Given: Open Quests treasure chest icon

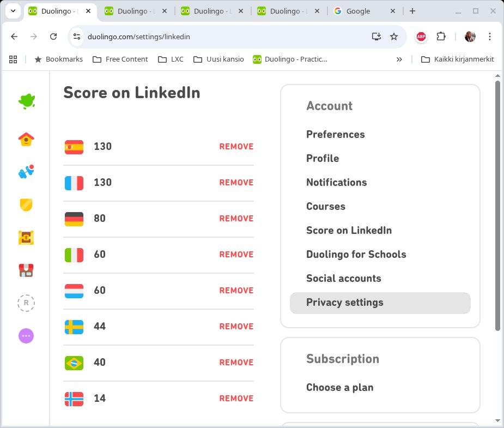Looking at the screenshot, I should point(26,238).
